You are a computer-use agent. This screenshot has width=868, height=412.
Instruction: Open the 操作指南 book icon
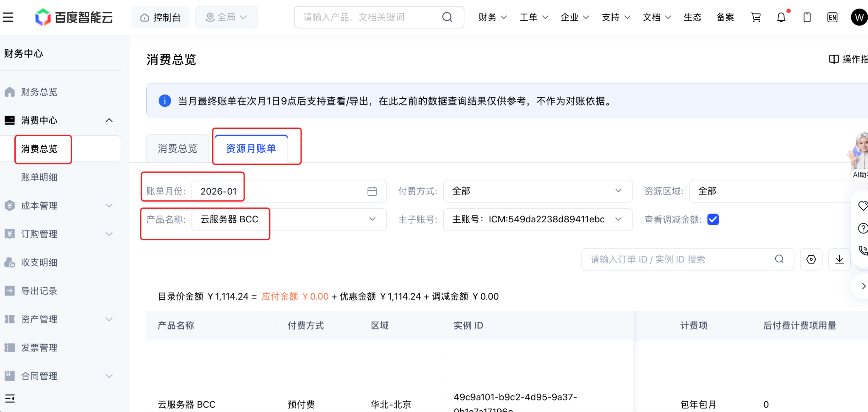coord(834,59)
